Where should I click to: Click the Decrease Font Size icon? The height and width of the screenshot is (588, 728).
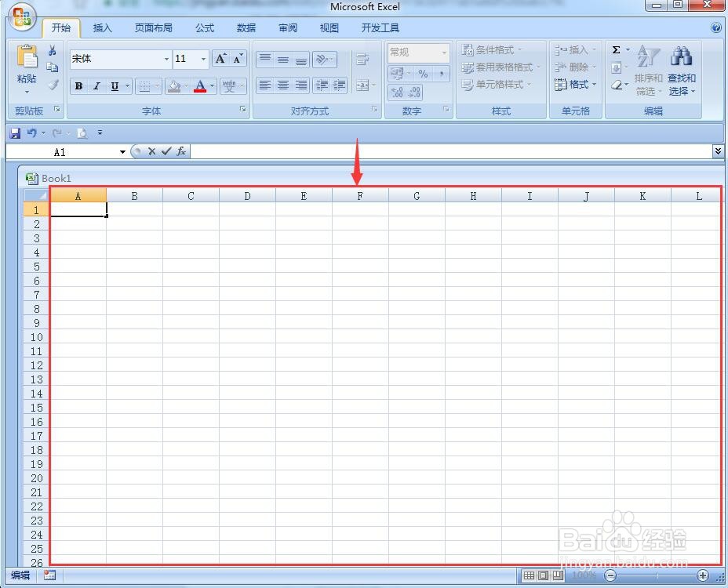[x=238, y=59]
